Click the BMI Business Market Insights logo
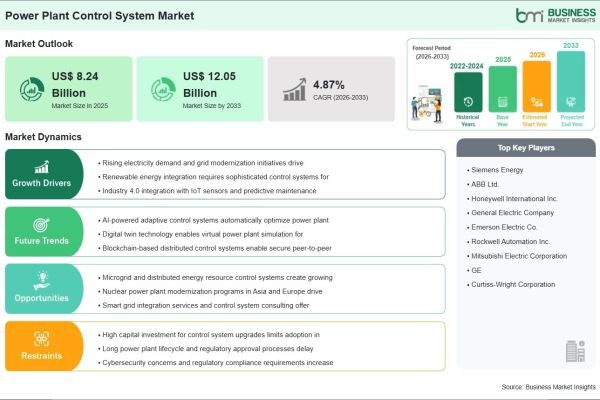 pos(556,15)
